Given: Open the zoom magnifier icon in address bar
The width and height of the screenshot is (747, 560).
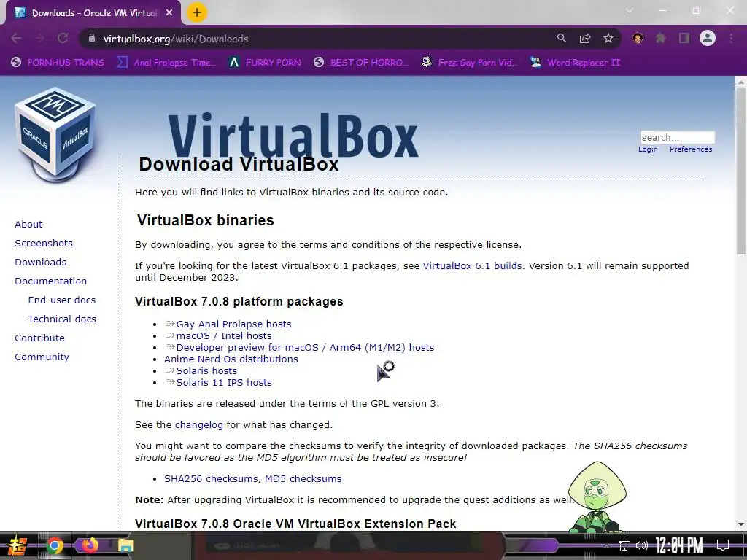Looking at the screenshot, I should click(x=562, y=39).
